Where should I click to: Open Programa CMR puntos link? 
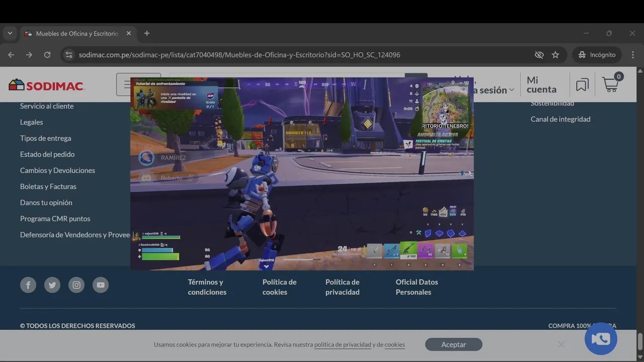click(x=55, y=219)
